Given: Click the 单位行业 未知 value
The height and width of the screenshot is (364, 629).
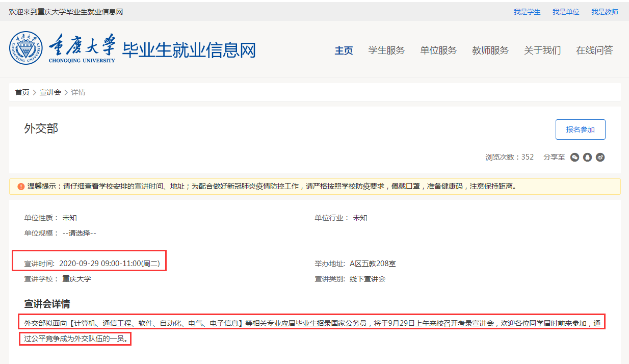Looking at the screenshot, I should tap(360, 218).
